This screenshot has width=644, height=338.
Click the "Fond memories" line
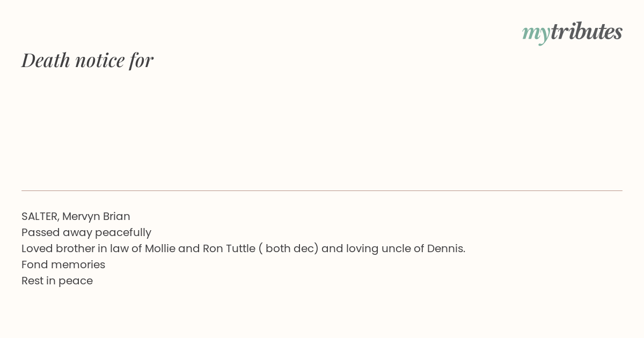point(63,265)
